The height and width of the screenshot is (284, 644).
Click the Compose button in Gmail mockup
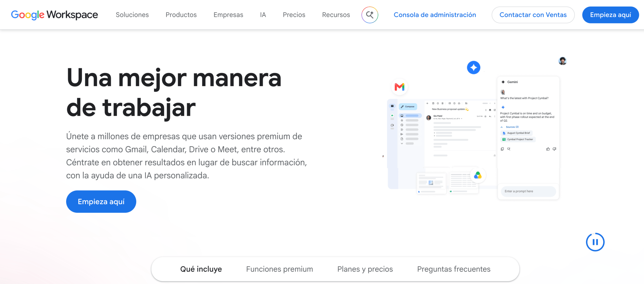point(408,107)
